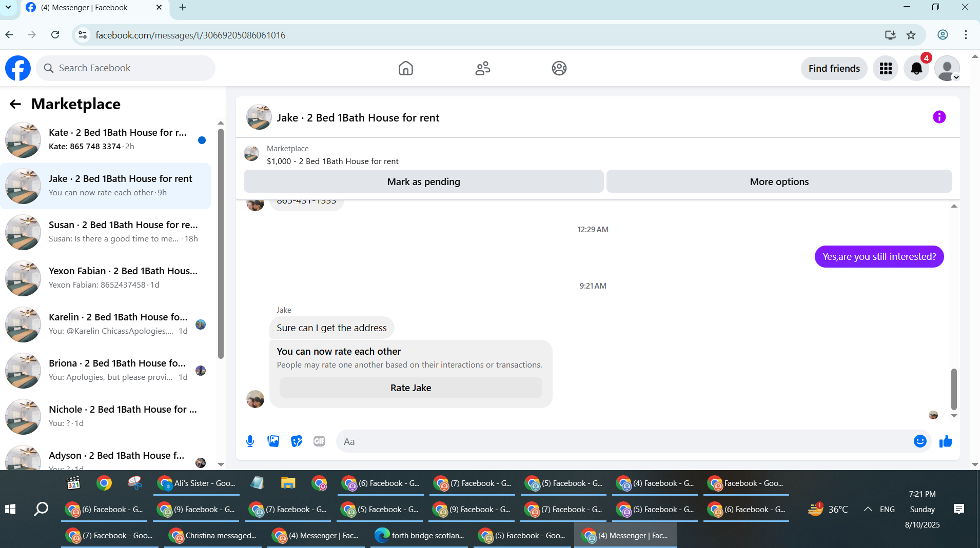The height and width of the screenshot is (548, 980).
Task: Attach a photo with the image icon
Action: click(273, 441)
